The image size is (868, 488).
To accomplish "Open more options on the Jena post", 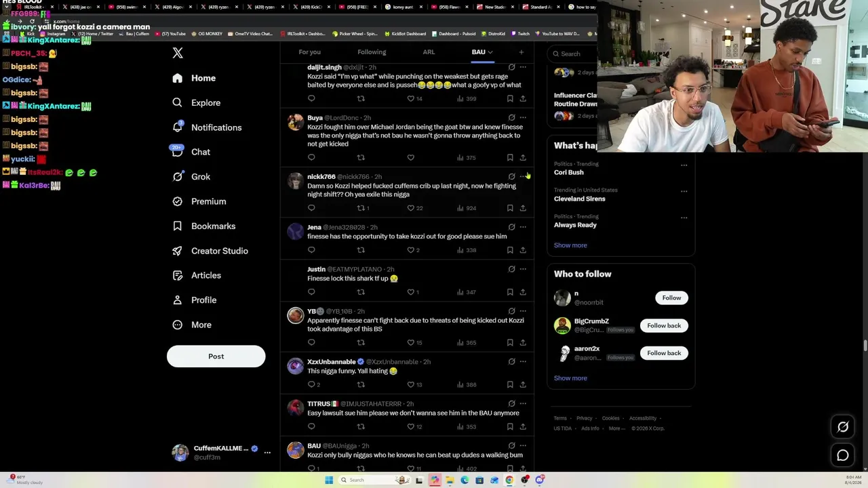I will tap(523, 227).
